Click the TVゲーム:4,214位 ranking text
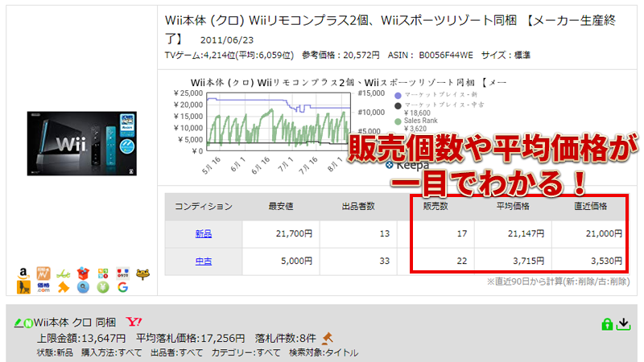 229,56
